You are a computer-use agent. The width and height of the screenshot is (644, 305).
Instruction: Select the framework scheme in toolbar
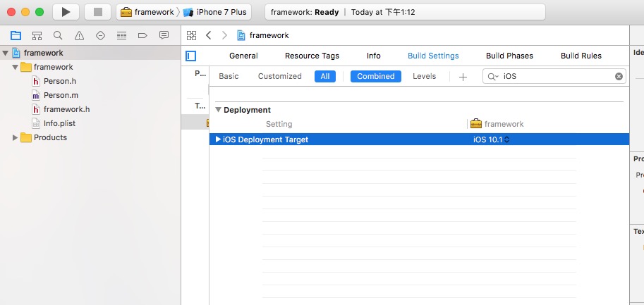pos(147,12)
